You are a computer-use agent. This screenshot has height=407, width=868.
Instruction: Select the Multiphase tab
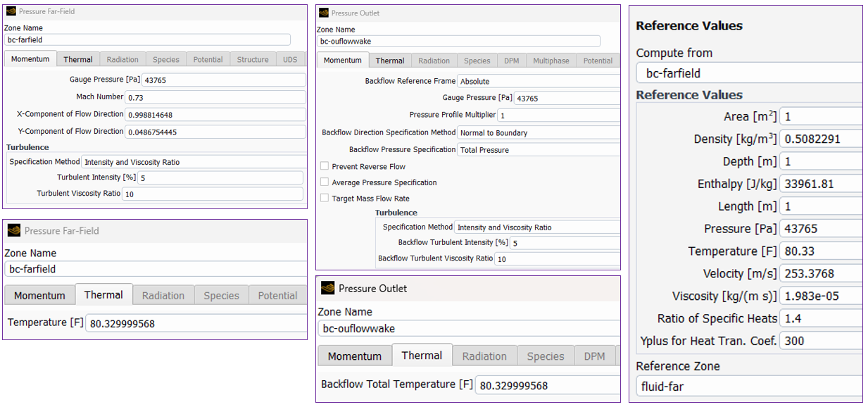click(551, 61)
